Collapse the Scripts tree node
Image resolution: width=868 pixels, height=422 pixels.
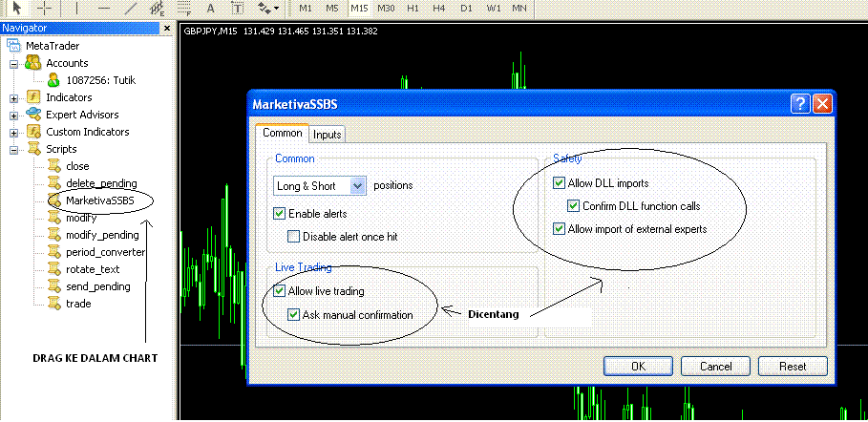tap(14, 149)
